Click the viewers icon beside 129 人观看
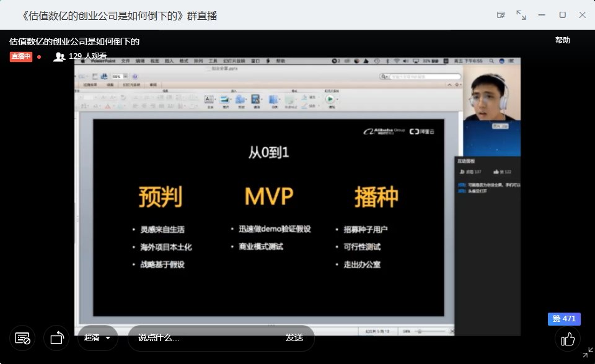Screen dimensions: 595x364 59,56
